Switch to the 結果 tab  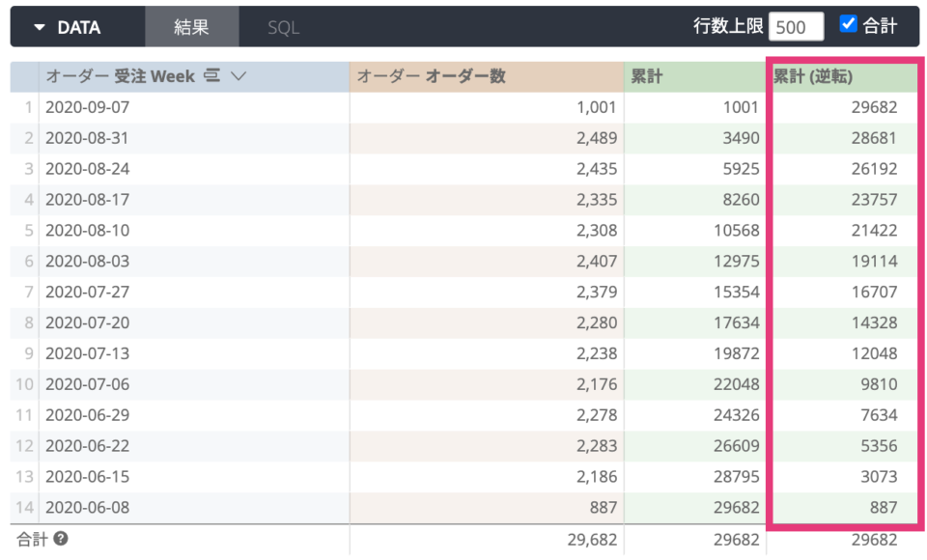click(191, 27)
